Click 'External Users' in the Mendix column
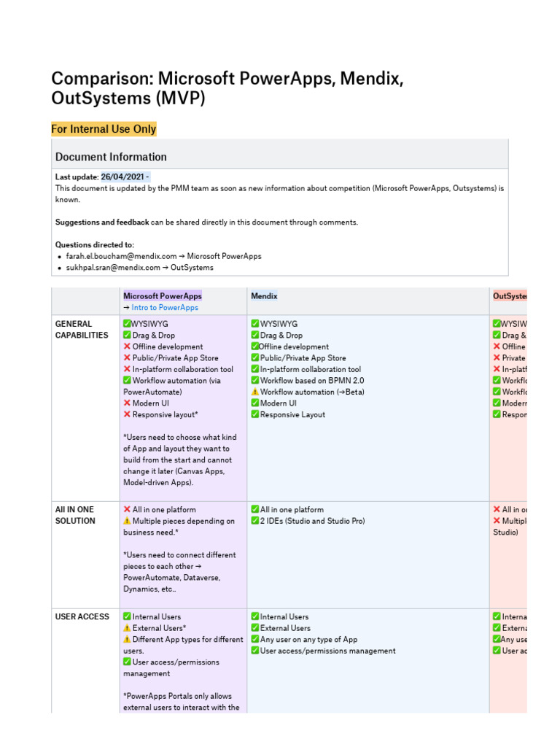This screenshot has height=747, width=560. point(285,628)
